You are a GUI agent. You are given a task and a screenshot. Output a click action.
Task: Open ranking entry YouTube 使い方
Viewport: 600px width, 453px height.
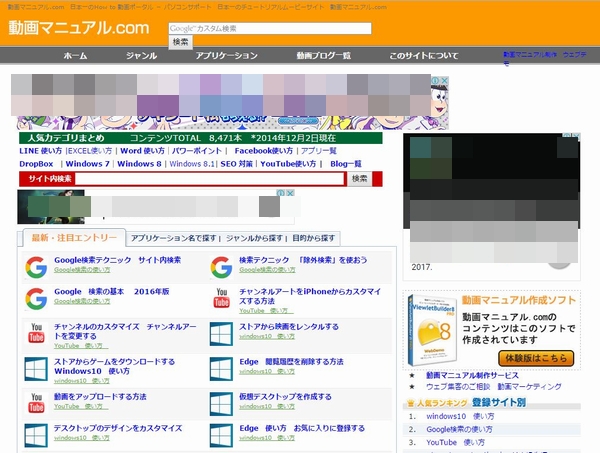pyautogui.click(x=455, y=442)
